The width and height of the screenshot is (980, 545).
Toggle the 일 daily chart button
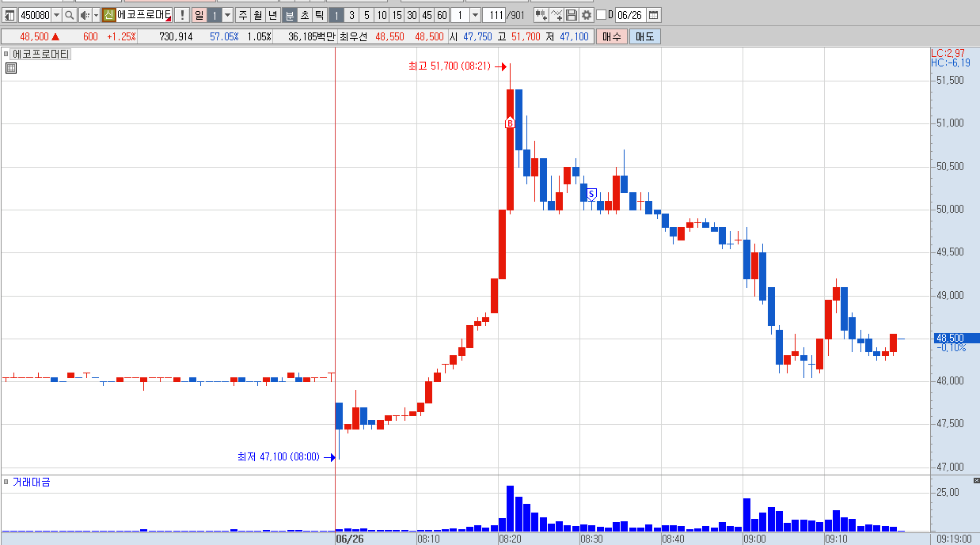(x=199, y=15)
